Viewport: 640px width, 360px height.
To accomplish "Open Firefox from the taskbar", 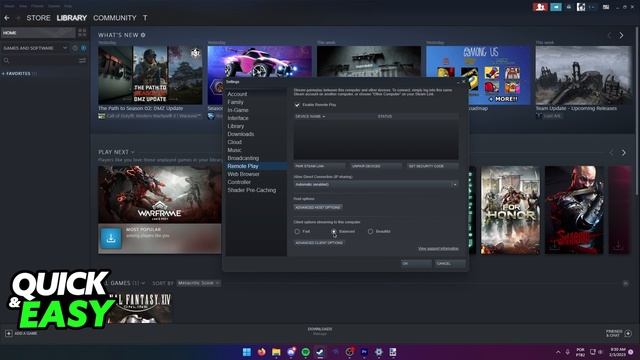I will (x=261, y=352).
